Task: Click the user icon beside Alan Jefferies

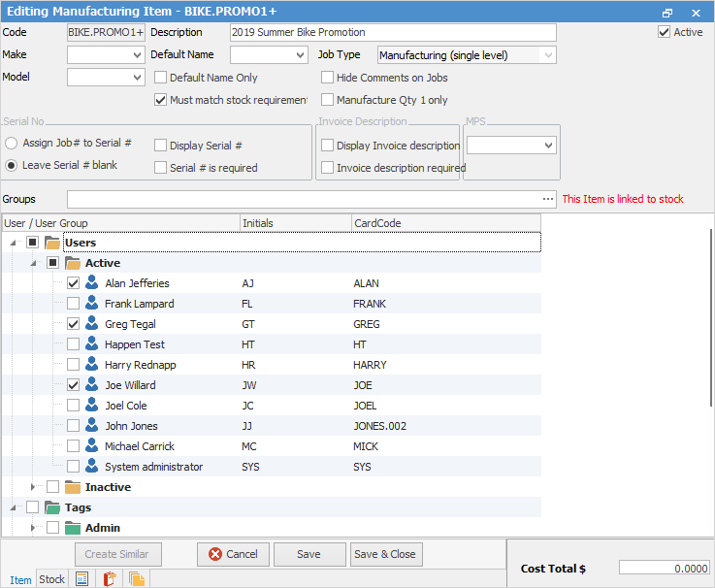Action: click(92, 283)
